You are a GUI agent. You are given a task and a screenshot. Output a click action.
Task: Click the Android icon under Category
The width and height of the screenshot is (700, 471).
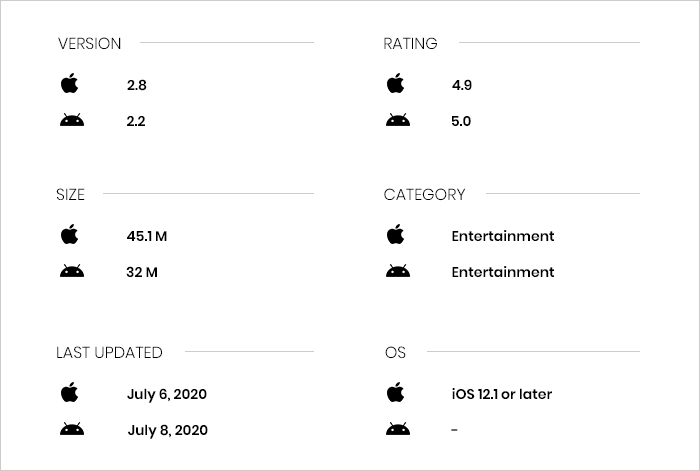tap(398, 271)
